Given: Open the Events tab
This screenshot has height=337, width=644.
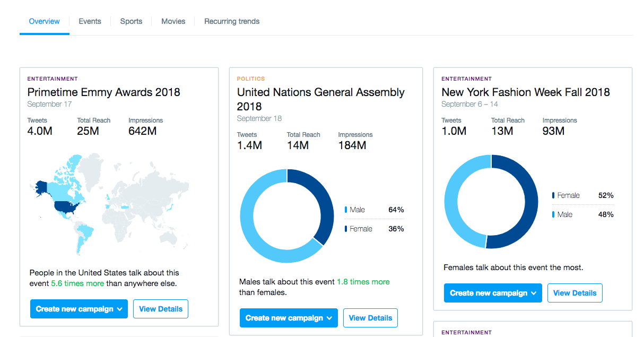Looking at the screenshot, I should 90,21.
